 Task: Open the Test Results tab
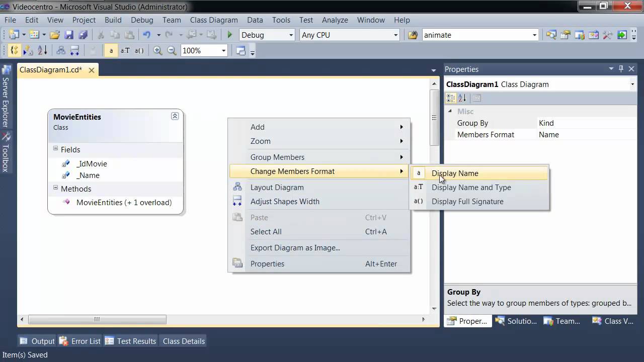coord(131,341)
